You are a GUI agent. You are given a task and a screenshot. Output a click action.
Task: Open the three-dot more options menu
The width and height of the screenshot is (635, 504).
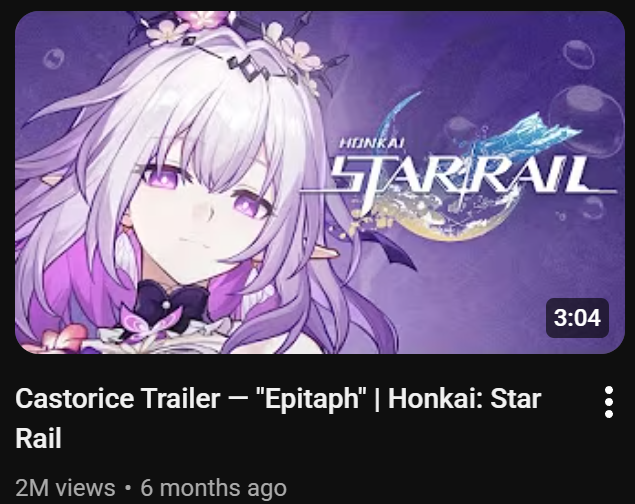(608, 402)
